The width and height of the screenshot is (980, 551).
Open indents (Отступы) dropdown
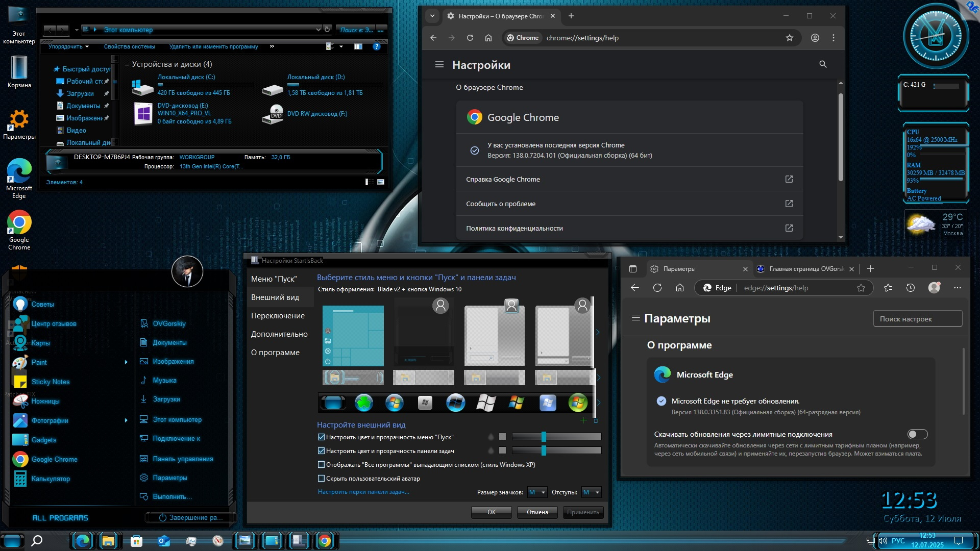tap(591, 492)
